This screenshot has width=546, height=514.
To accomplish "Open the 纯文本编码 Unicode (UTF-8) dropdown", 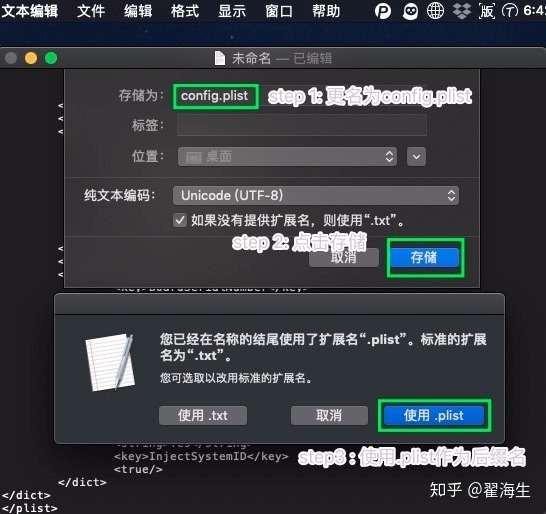I will [x=316, y=195].
